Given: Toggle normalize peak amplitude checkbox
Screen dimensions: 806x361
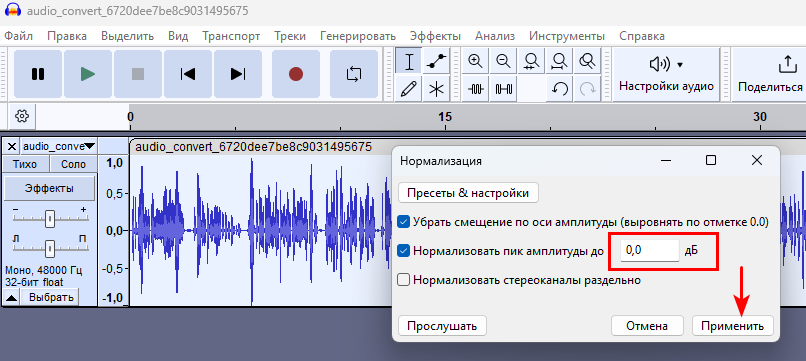Looking at the screenshot, I should pyautogui.click(x=404, y=251).
